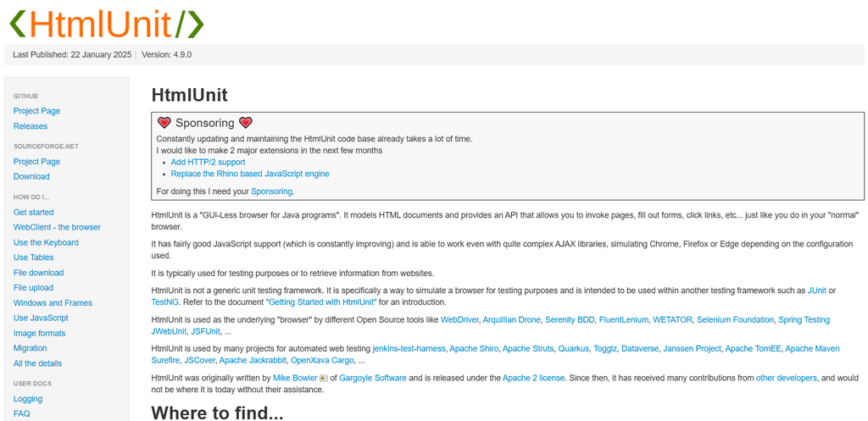Open the Migration page
This screenshot has width=868, height=421.
click(x=30, y=348)
